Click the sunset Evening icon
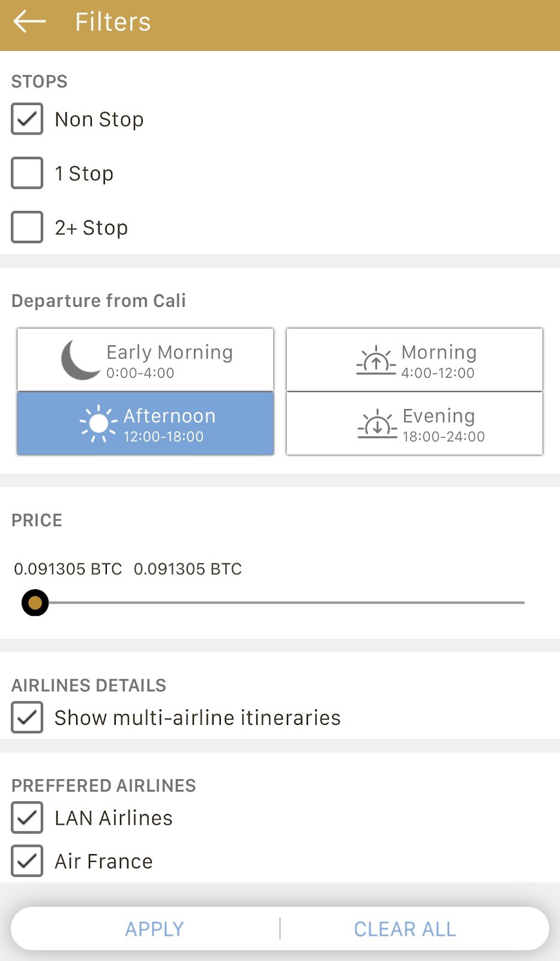This screenshot has height=961, width=560. pos(377,423)
